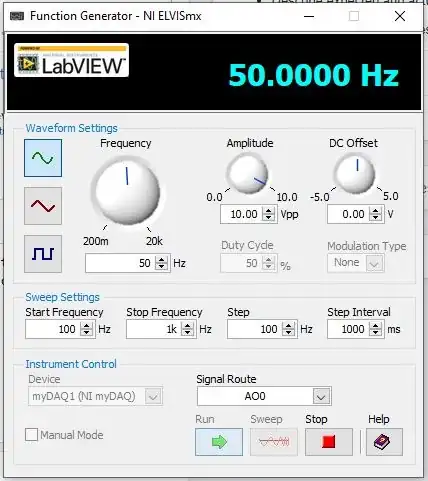Click the 50.0000 Hz frequency readout
Viewport: 428px width, 481px height.
coord(313,75)
